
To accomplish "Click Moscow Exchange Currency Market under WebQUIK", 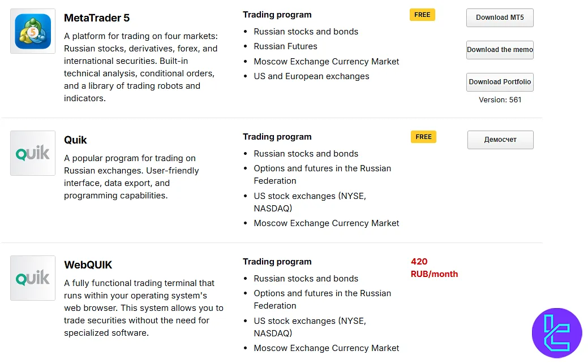I will 327,348.
